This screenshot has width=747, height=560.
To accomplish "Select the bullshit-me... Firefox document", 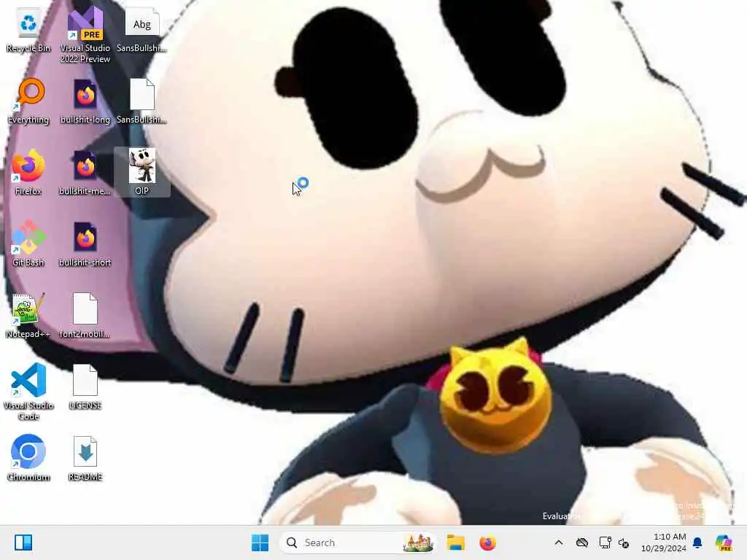I will click(85, 173).
